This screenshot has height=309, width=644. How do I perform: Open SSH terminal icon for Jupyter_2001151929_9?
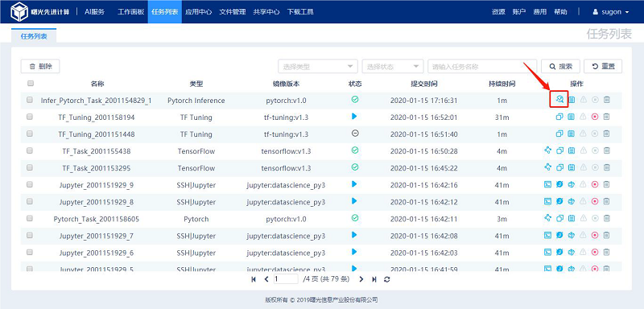coord(547,184)
